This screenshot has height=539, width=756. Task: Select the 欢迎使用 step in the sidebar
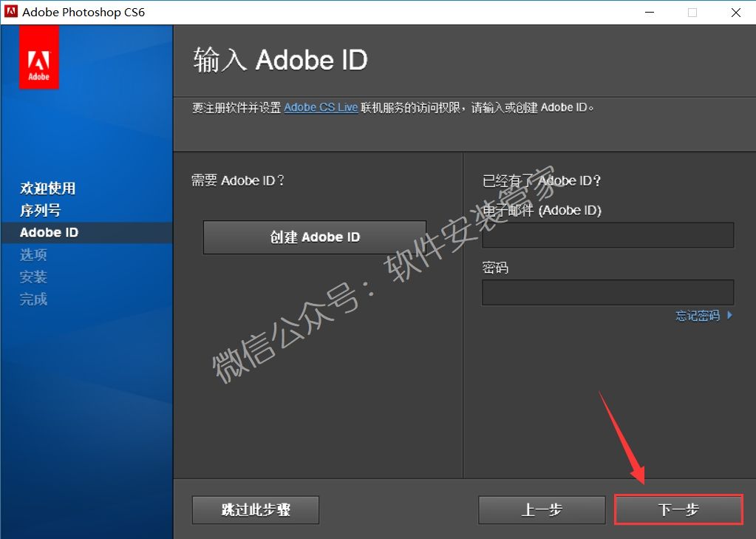[x=48, y=189]
